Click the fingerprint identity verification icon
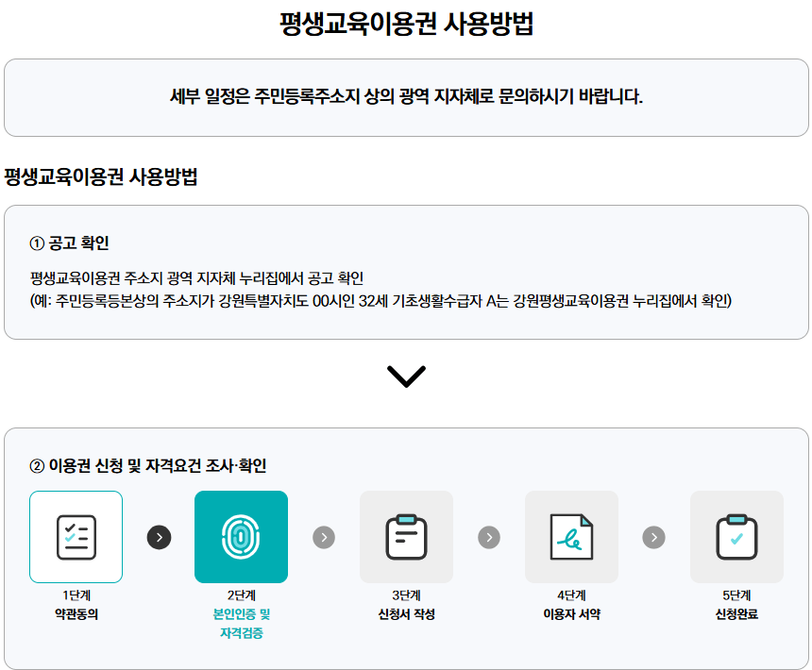The image size is (812, 670). coord(241,537)
